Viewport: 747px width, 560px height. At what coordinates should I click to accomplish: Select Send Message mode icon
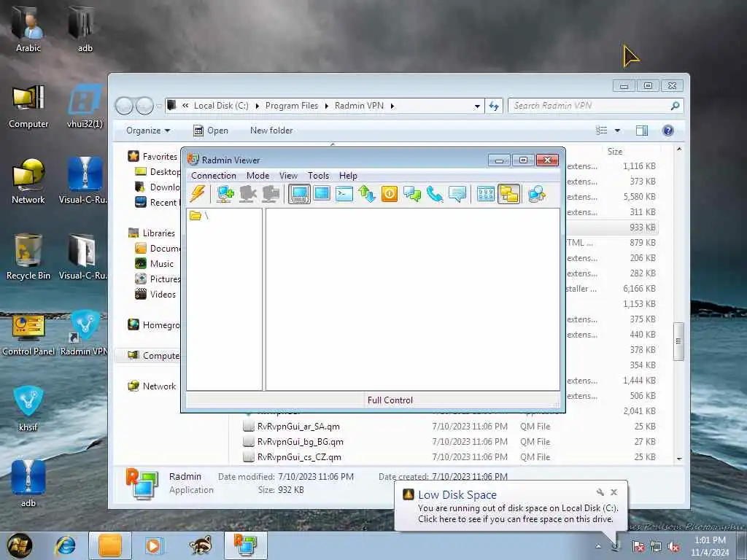(457, 194)
